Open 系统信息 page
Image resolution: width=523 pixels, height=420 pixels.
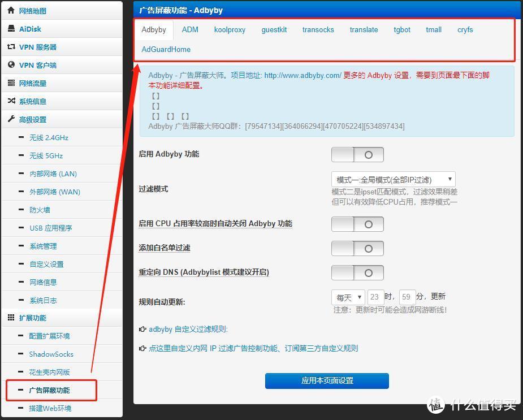32,101
